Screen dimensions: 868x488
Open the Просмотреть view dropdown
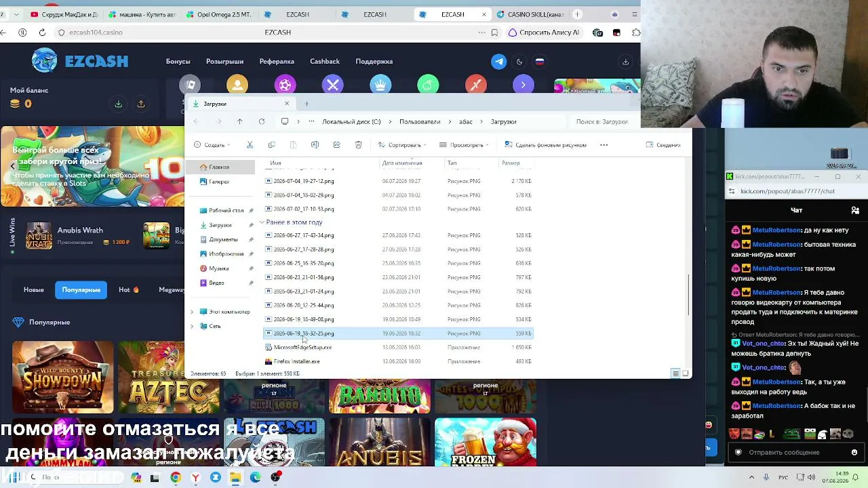pos(465,145)
